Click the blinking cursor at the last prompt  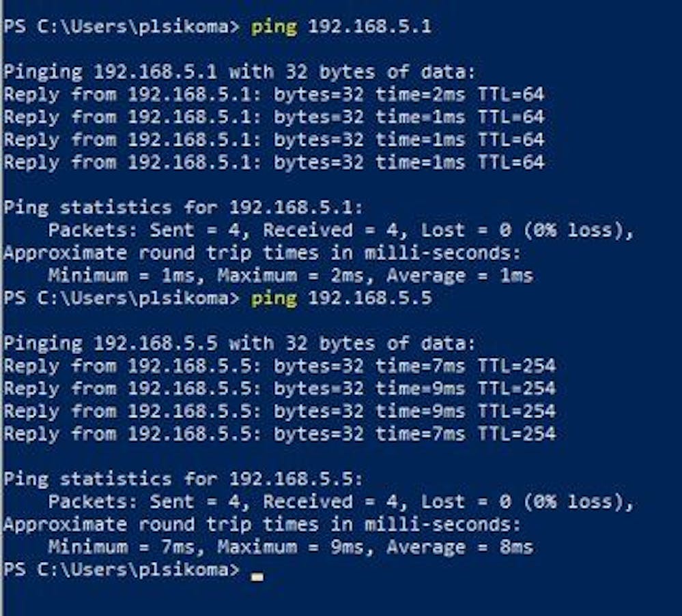257,577
